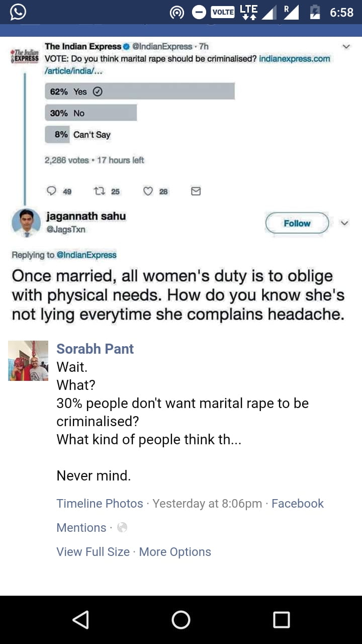Open the indianexpress.com article link

pos(294,59)
